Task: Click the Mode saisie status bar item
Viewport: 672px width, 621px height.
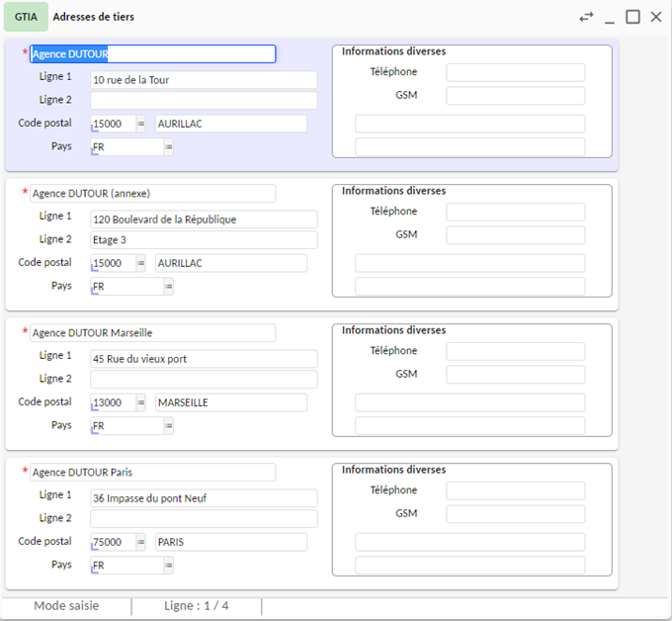Action: 66,605
